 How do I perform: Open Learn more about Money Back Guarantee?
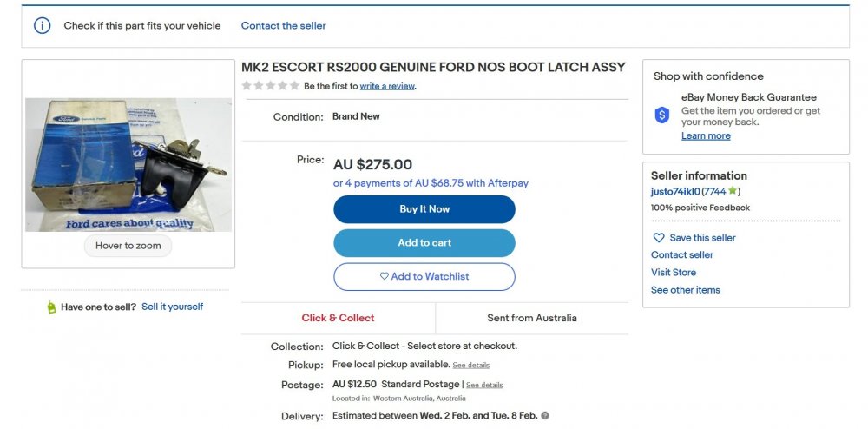point(706,135)
